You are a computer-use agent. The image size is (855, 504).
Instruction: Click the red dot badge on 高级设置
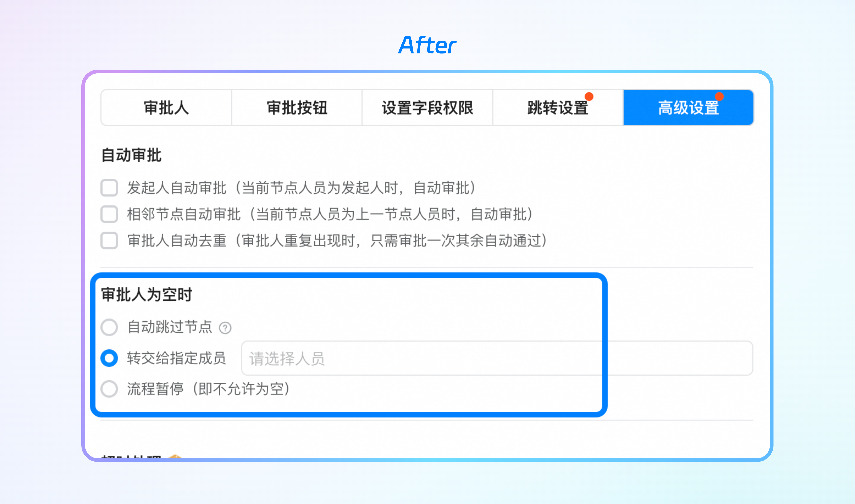pyautogui.click(x=719, y=97)
